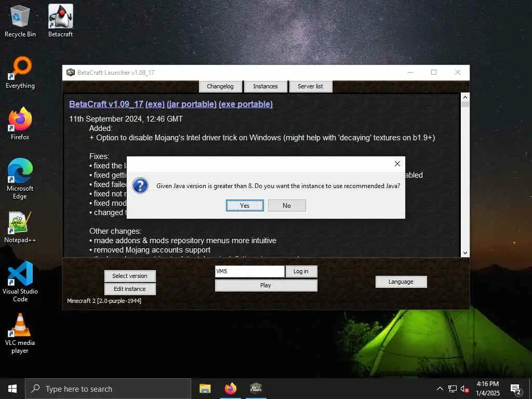Click the changelog scrollbar up arrow
The width and height of the screenshot is (532, 399).
[465, 97]
